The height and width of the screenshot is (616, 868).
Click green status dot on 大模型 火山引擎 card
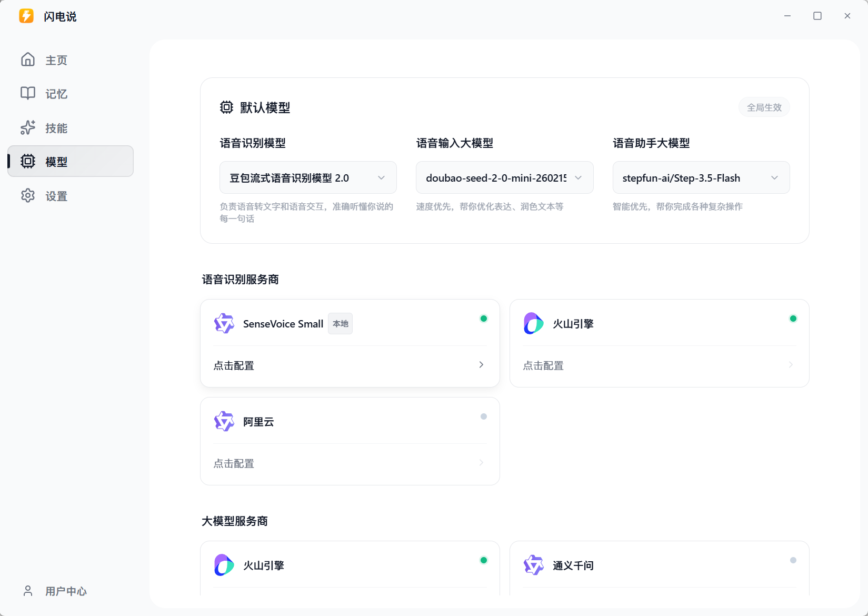(484, 560)
